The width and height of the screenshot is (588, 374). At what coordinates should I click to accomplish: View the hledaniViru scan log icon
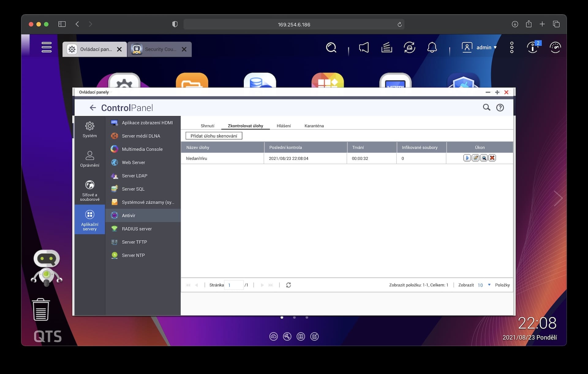pos(484,158)
